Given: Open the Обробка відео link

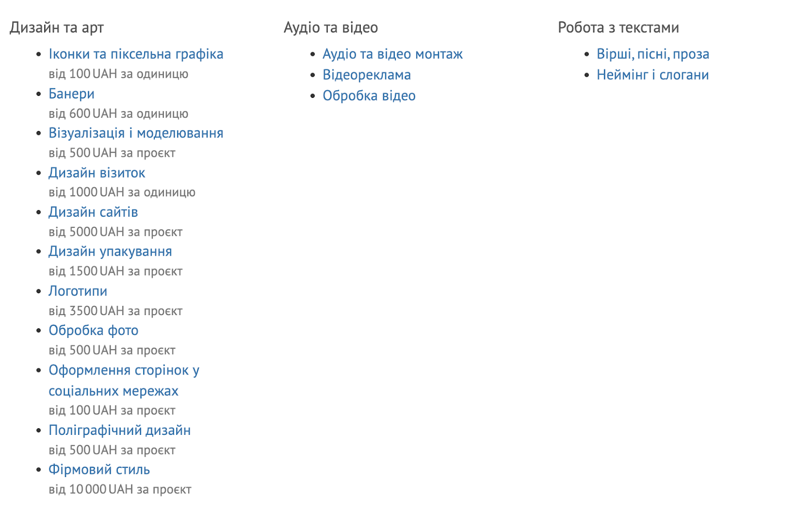Looking at the screenshot, I should click(369, 96).
